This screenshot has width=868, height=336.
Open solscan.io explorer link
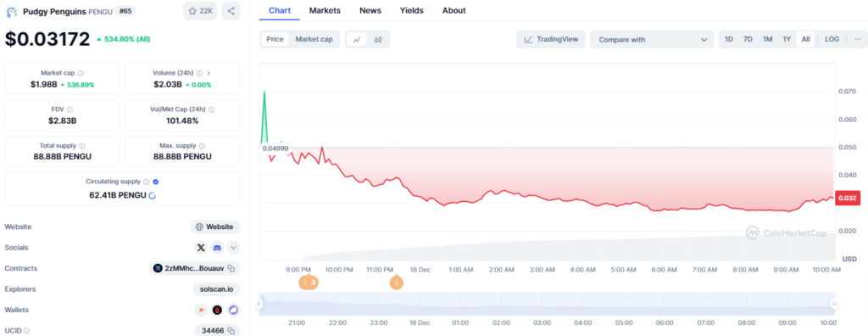(x=216, y=289)
